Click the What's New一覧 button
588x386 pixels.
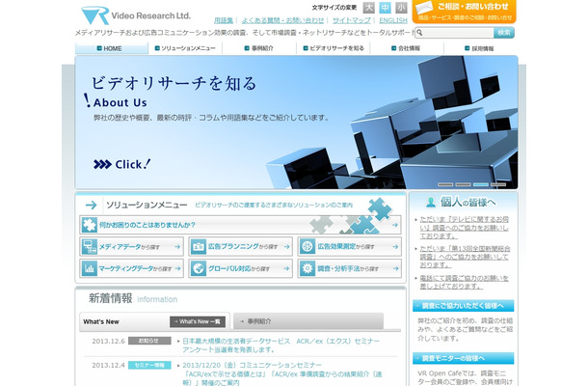coord(198,321)
